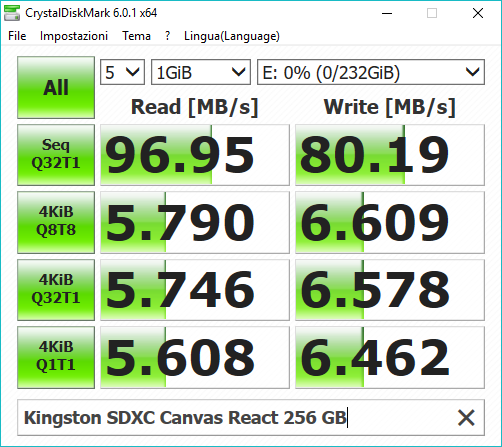Clear comment with the X icon

tap(466, 418)
